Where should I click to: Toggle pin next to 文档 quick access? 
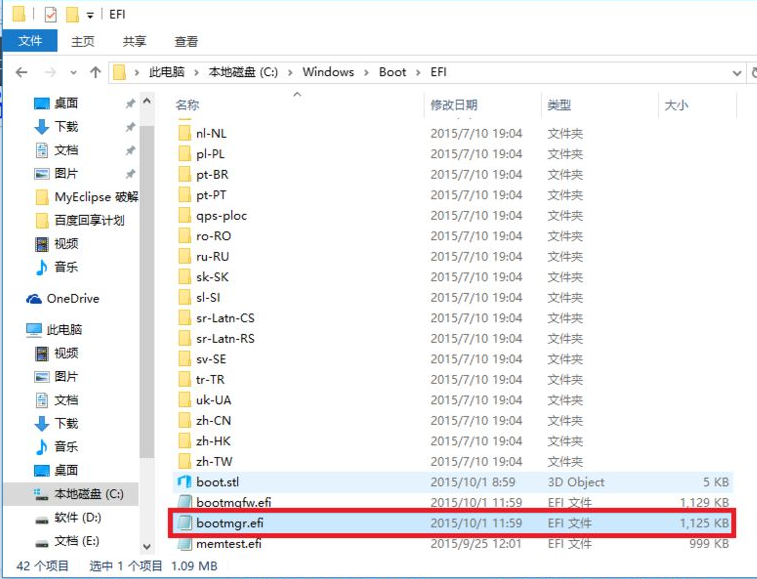tap(130, 151)
